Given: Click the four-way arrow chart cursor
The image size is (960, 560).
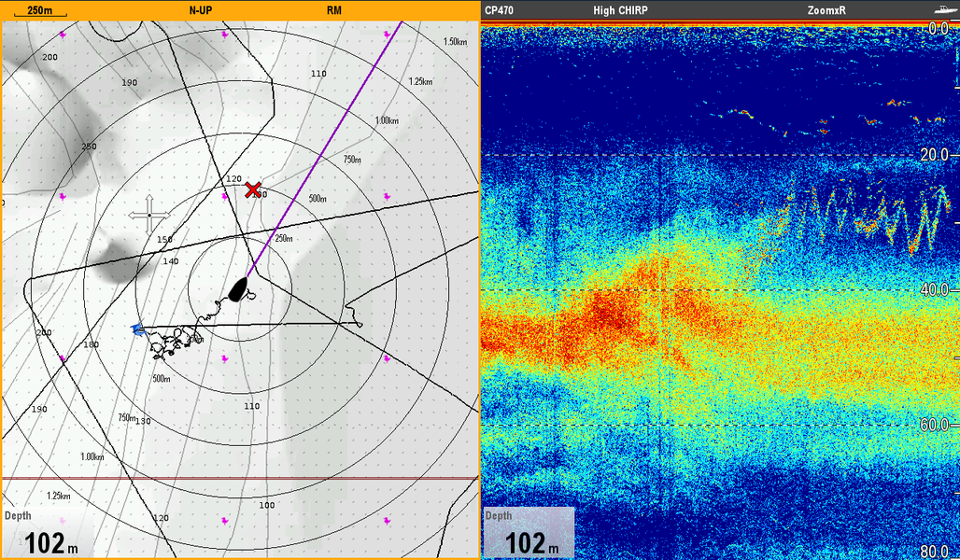Looking at the screenshot, I should [149, 216].
